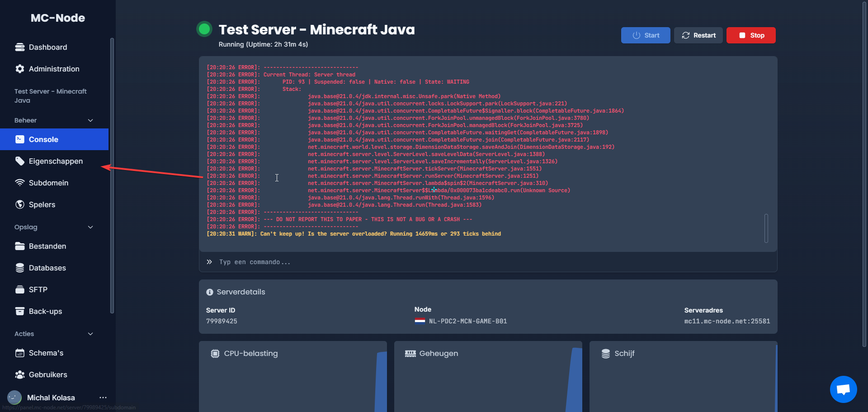Collapse the Beheer section chevron
This screenshot has width=868, height=412.
click(90, 120)
